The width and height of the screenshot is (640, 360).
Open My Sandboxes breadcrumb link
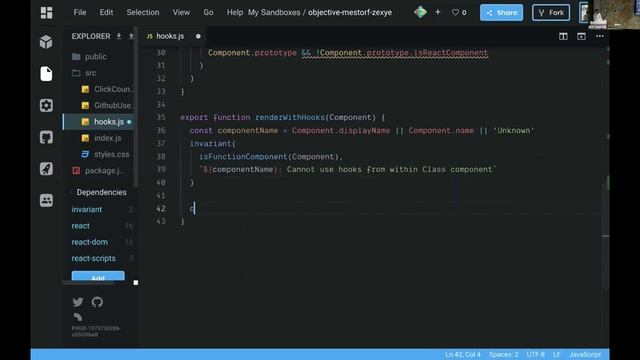click(274, 12)
